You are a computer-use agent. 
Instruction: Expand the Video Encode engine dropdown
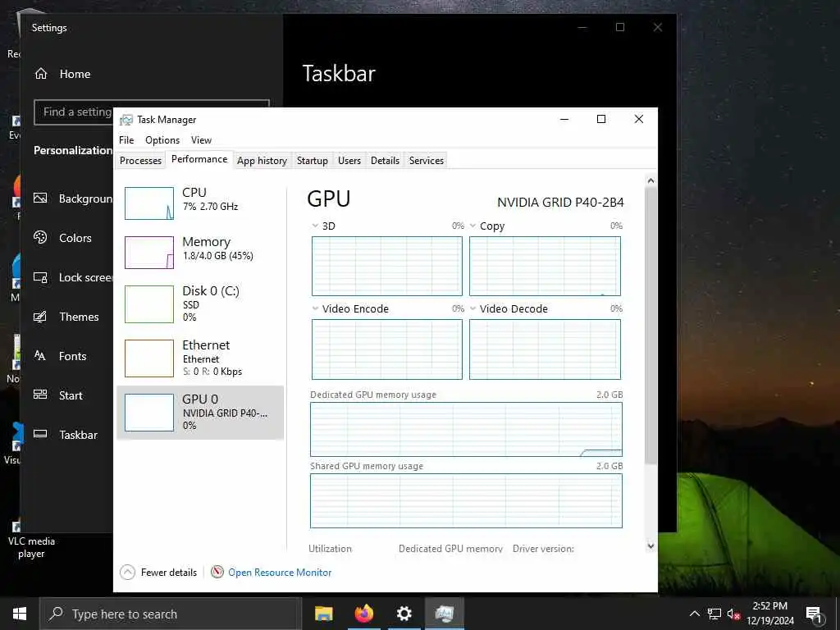pos(315,308)
